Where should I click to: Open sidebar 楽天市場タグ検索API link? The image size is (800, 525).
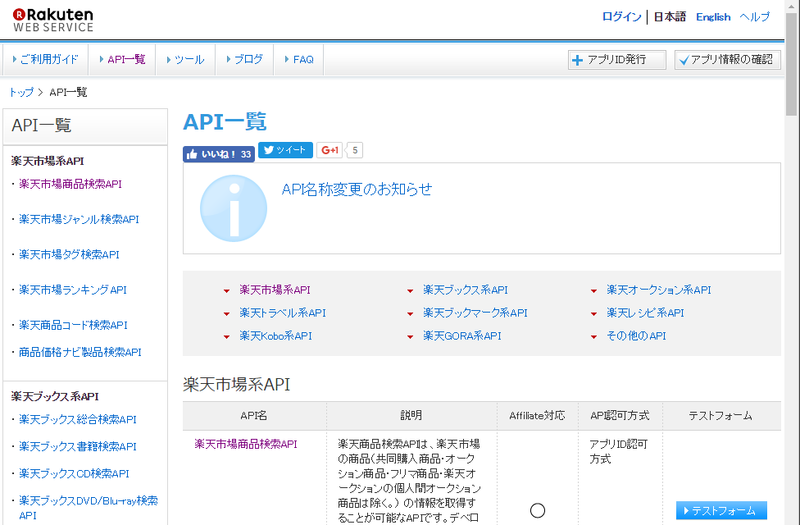[69, 255]
